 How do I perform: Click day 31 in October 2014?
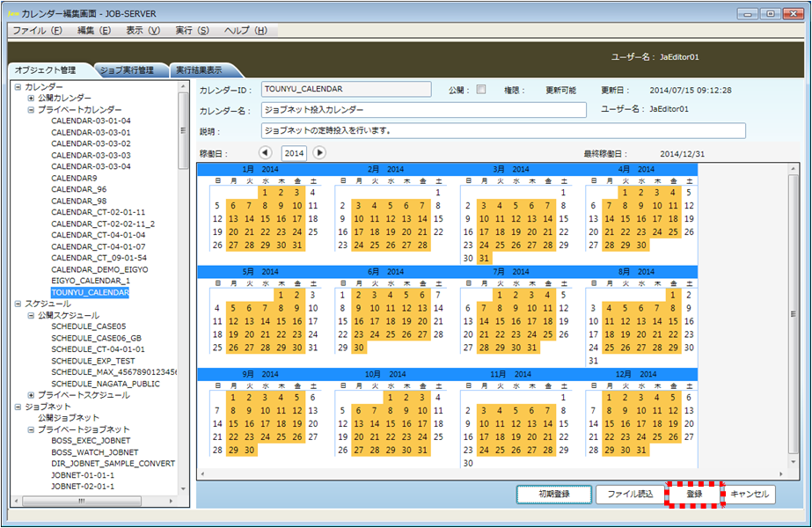point(422,451)
